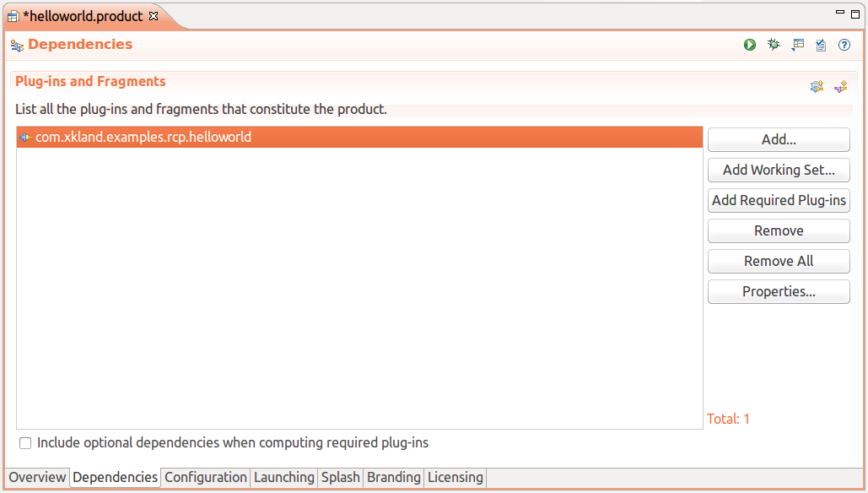The height and width of the screenshot is (493, 868).
Task: Open Properties... for the selected plug-in
Action: click(779, 292)
